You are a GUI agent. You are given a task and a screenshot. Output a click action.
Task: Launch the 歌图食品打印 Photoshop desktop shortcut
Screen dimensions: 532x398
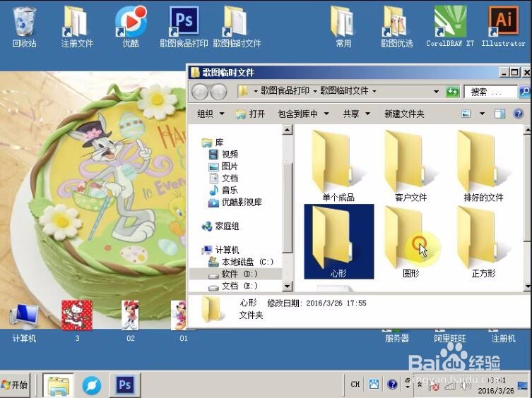pyautogui.click(x=184, y=27)
